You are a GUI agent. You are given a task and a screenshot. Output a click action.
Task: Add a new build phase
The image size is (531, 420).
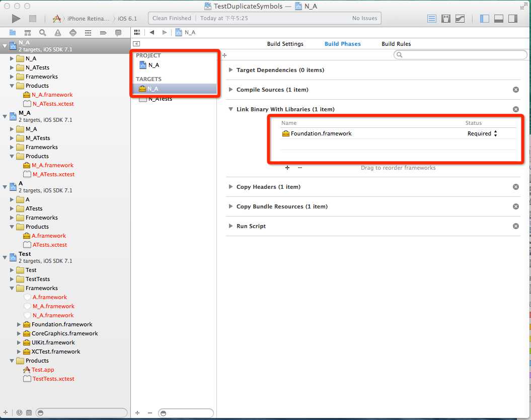point(224,55)
